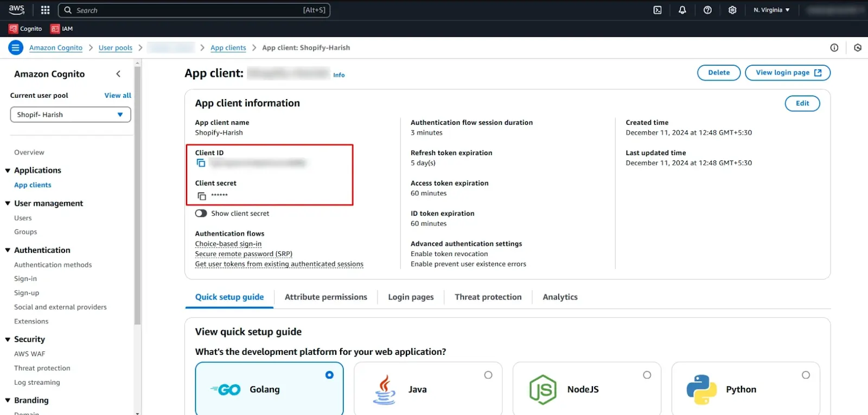868x415 pixels.
Task: Click the AWS search input field
Action: click(194, 10)
